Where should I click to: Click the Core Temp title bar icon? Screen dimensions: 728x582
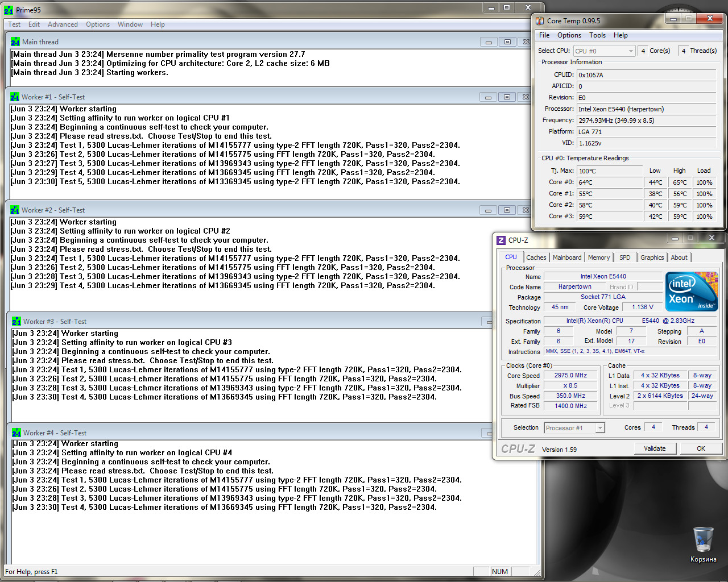pos(540,21)
